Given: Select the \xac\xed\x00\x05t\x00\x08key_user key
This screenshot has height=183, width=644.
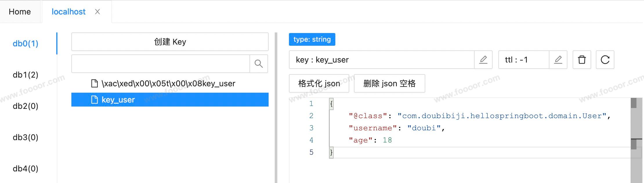Looking at the screenshot, I should click(168, 84).
